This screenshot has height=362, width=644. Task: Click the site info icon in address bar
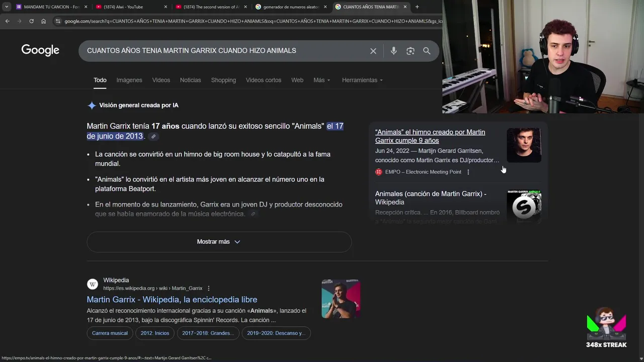click(58, 21)
